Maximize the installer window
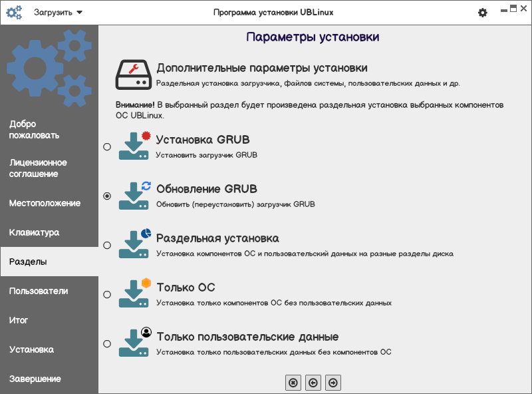 click(513, 9)
